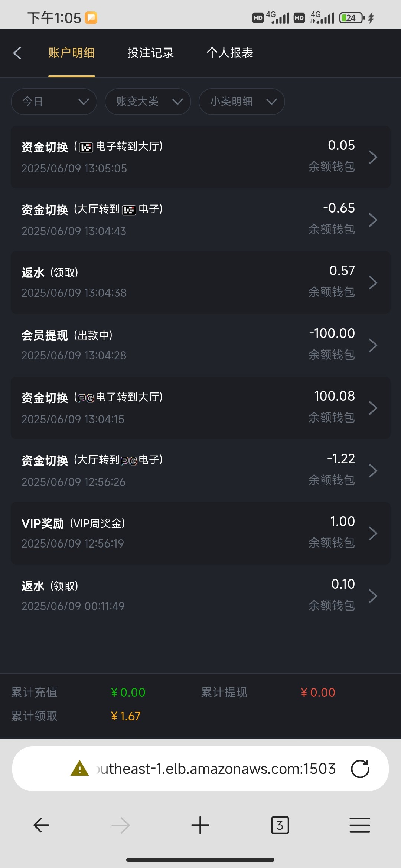Open chevron for the 0.05 transfer entry
Image resolution: width=401 pixels, height=868 pixels.
(373, 157)
